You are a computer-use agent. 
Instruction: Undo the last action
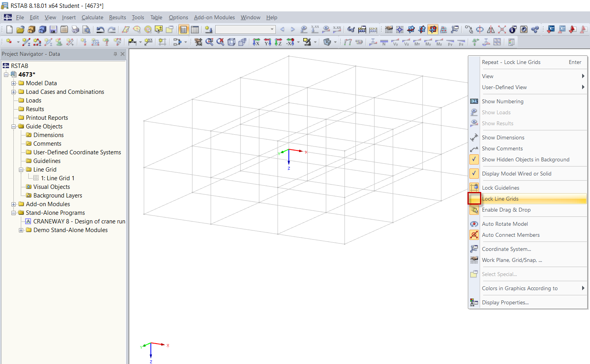[101, 29]
